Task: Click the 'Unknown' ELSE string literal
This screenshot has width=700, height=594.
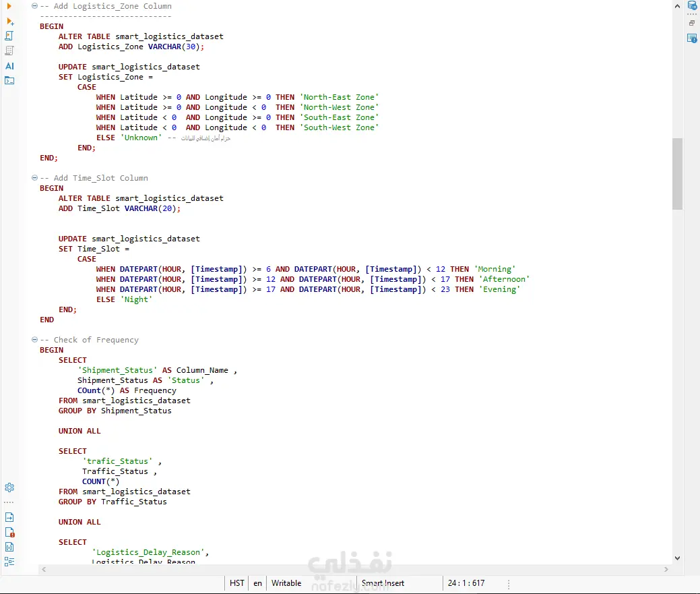Action: 141,138
